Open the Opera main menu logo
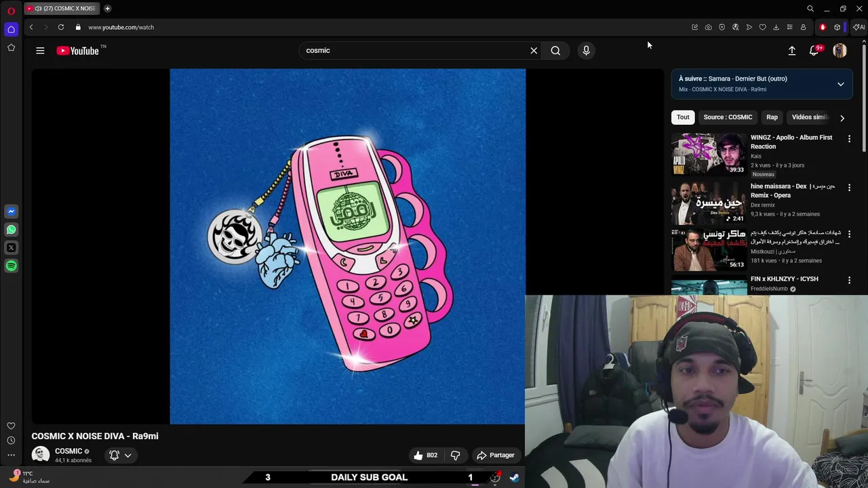The width and height of the screenshot is (868, 488). coord(11,11)
